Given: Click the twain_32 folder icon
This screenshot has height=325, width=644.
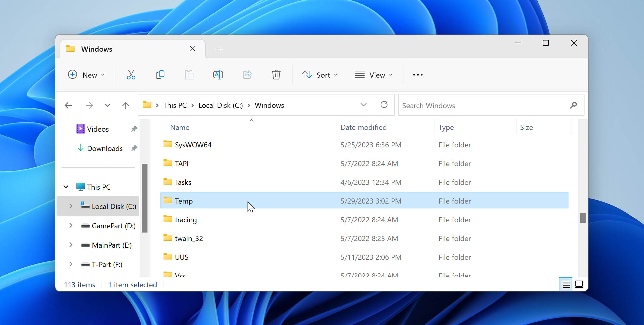Looking at the screenshot, I should pyautogui.click(x=168, y=238).
